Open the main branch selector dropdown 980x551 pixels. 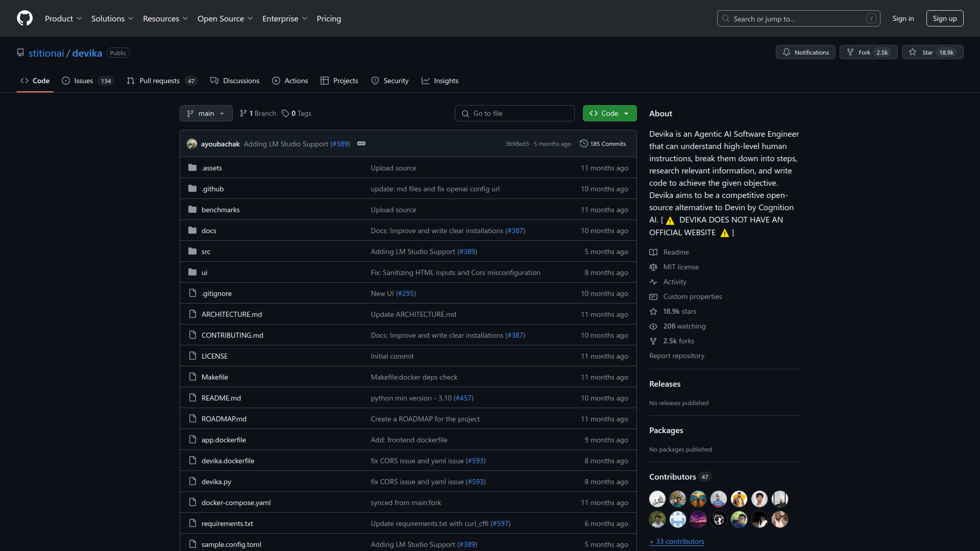click(x=206, y=113)
